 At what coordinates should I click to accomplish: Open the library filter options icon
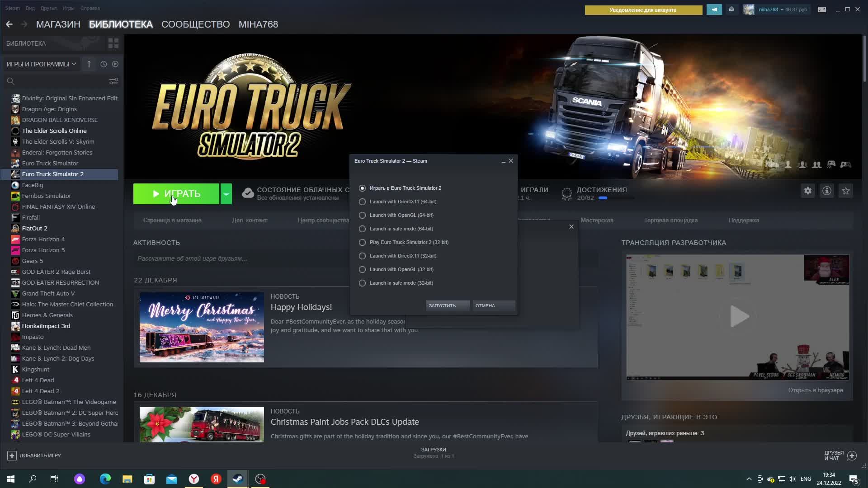113,81
